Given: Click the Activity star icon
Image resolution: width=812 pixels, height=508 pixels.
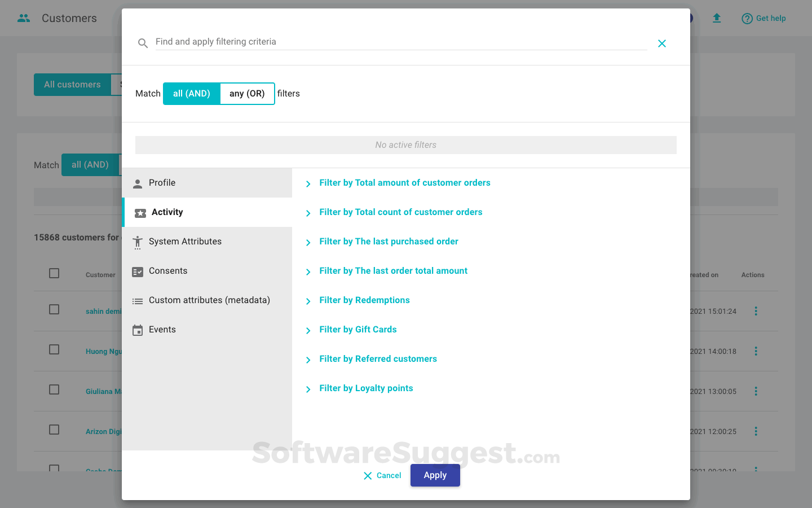Looking at the screenshot, I should (x=138, y=212).
